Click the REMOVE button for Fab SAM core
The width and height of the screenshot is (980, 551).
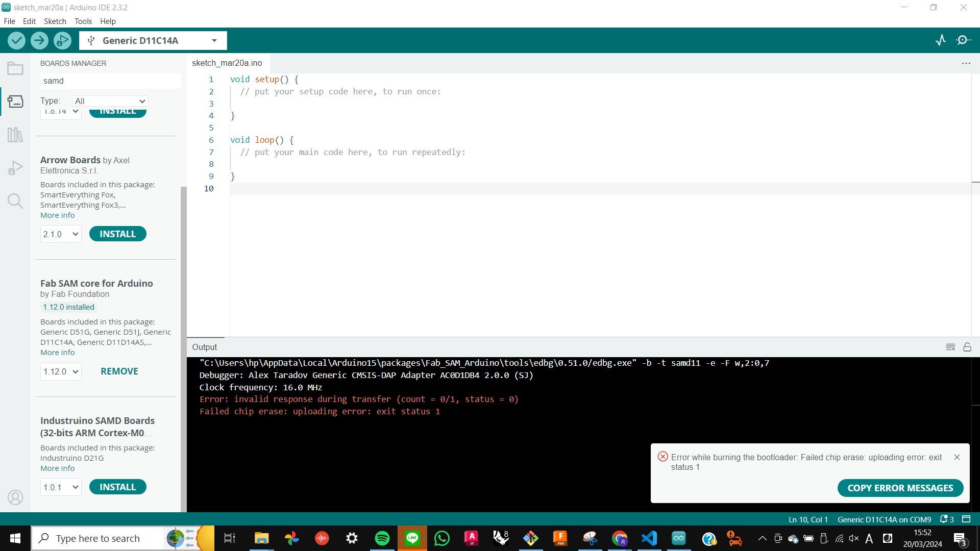(119, 371)
